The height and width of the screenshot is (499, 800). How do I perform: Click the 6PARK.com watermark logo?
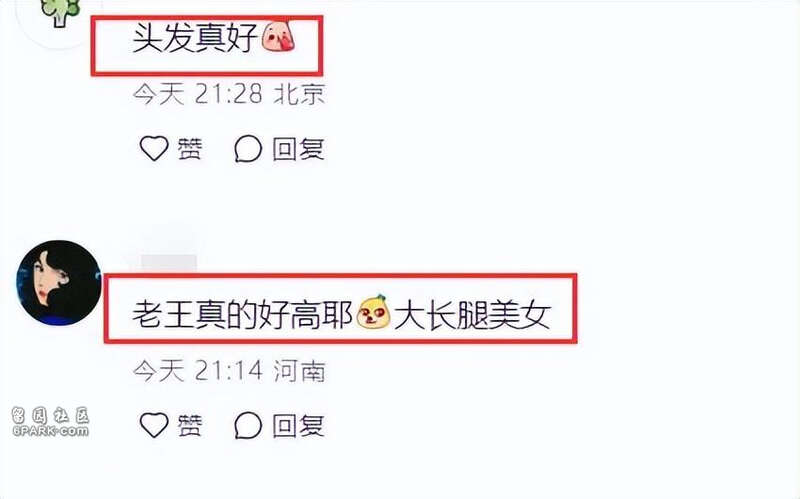click(50, 421)
